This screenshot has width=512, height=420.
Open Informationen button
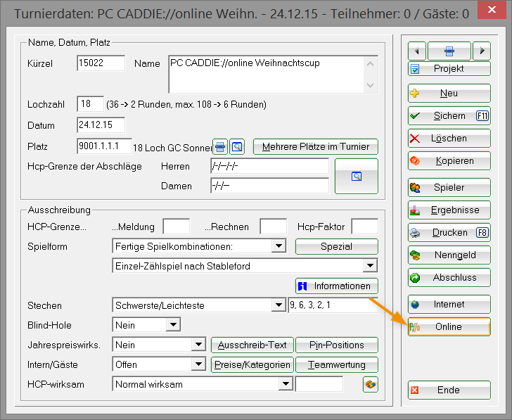(x=336, y=286)
